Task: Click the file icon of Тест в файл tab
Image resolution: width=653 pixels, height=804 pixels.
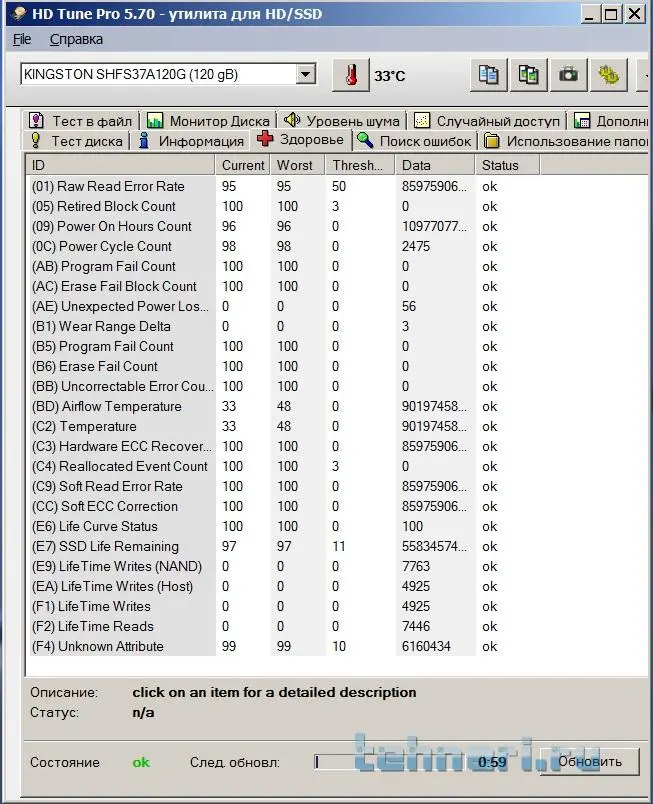Action: point(36,120)
